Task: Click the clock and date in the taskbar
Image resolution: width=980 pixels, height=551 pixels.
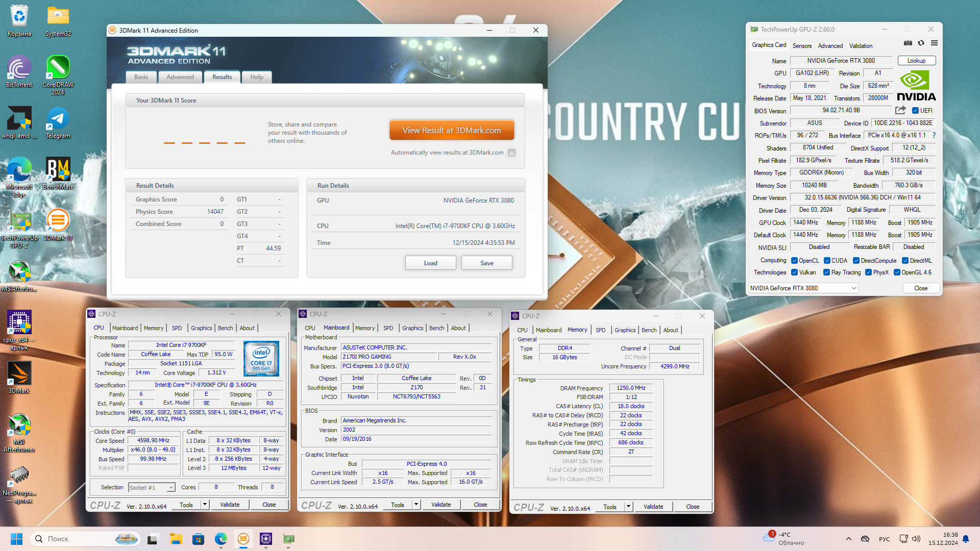Action: (943, 539)
